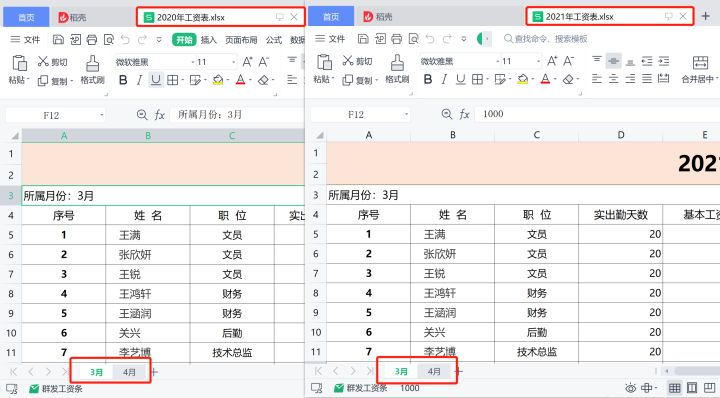Open font size 11 dropdown in 2021年工资表 window
Image resolution: width=720 pixels, height=398 pixels.
pyautogui.click(x=539, y=61)
